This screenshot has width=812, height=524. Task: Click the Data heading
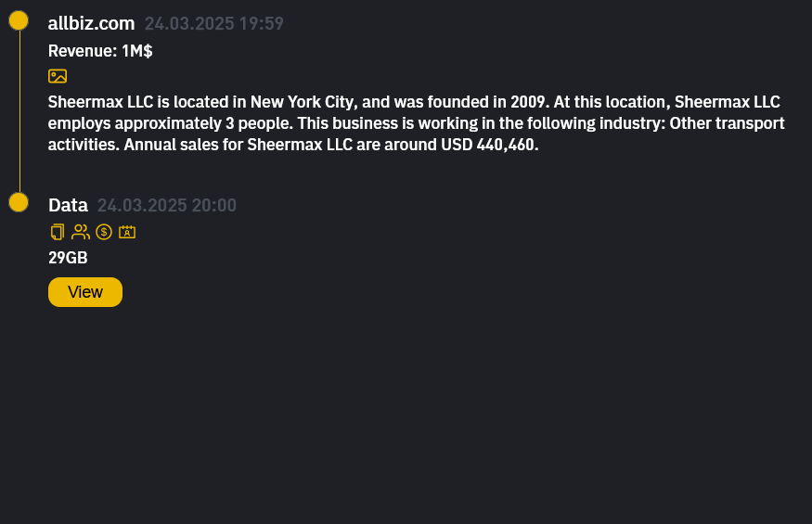click(x=68, y=205)
